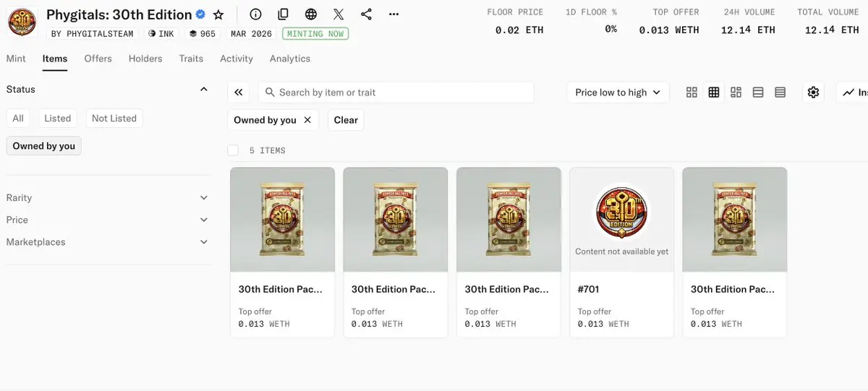This screenshot has height=391, width=868.
Task: Open the collection's X profile icon
Action: point(339,14)
